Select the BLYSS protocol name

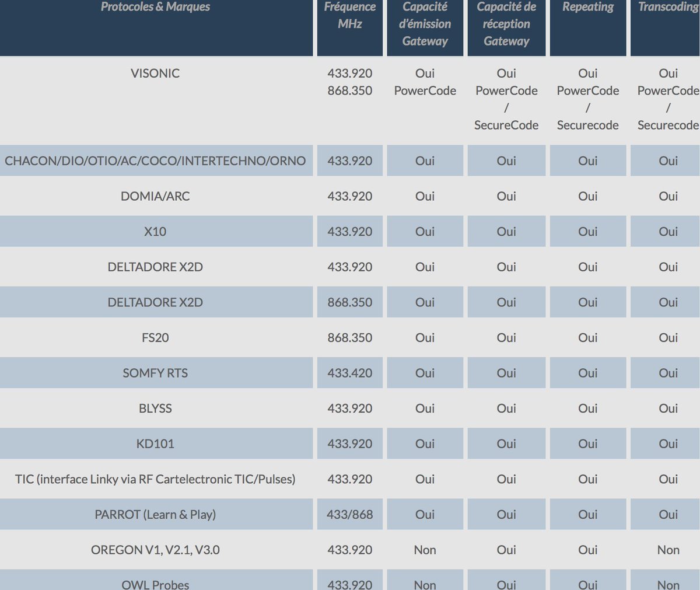pos(155,409)
